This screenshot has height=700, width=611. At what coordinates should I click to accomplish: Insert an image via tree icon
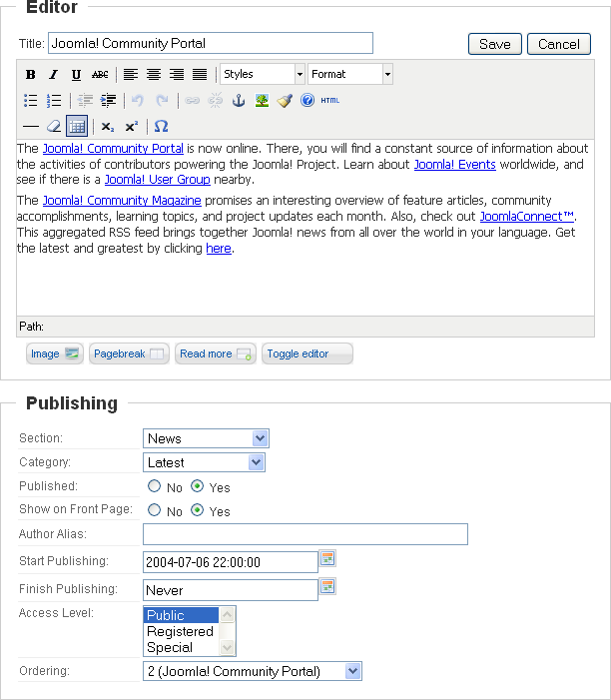(x=262, y=101)
